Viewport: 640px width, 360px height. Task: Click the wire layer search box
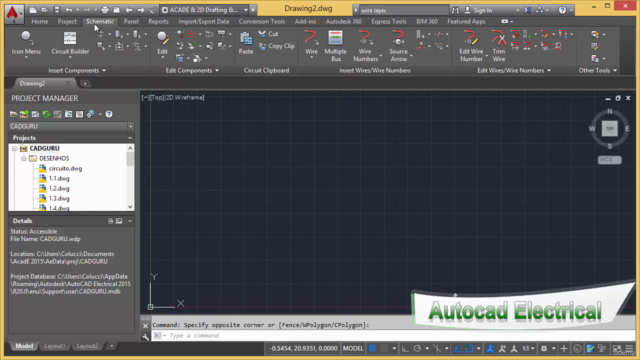point(403,10)
